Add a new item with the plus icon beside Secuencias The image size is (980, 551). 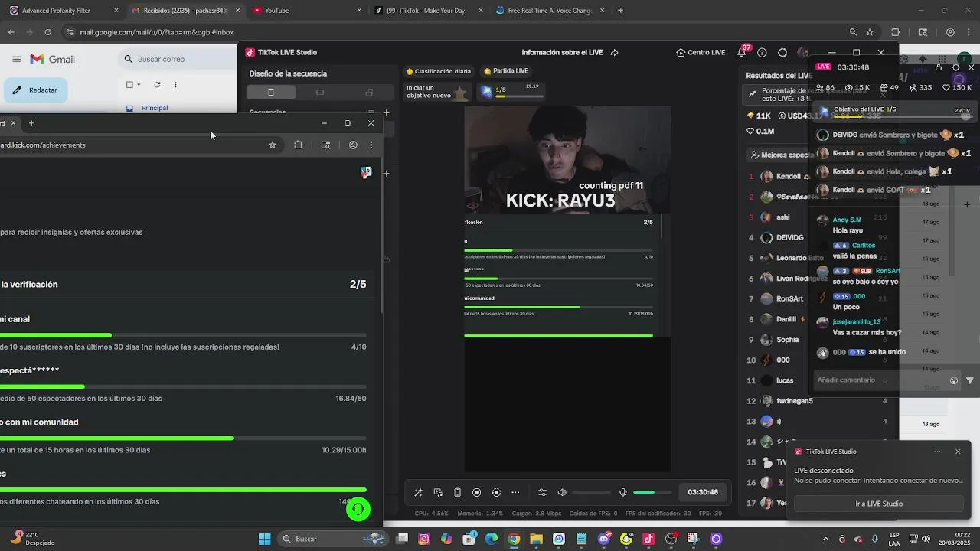pyautogui.click(x=386, y=112)
